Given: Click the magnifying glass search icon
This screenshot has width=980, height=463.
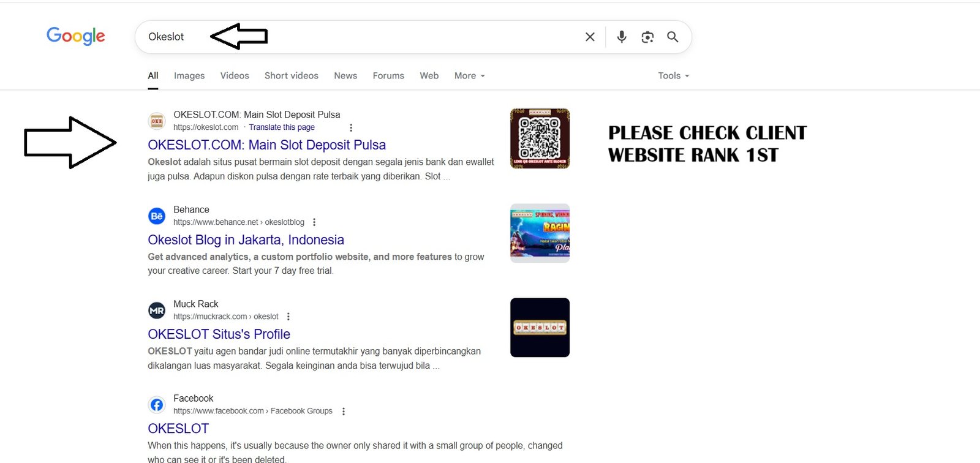Looking at the screenshot, I should point(673,37).
